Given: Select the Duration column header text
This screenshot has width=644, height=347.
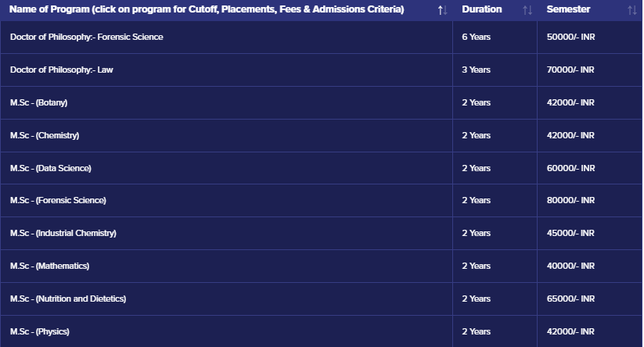Looking at the screenshot, I should (482, 9).
